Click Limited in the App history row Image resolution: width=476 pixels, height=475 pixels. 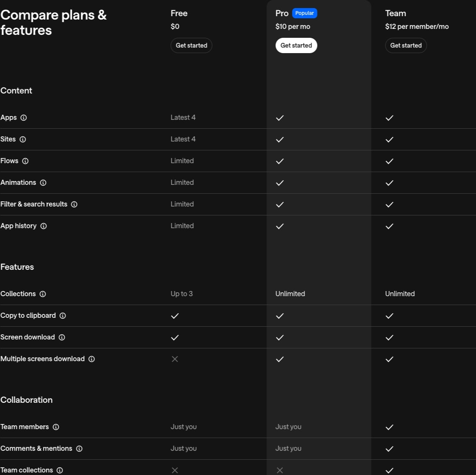tap(182, 226)
